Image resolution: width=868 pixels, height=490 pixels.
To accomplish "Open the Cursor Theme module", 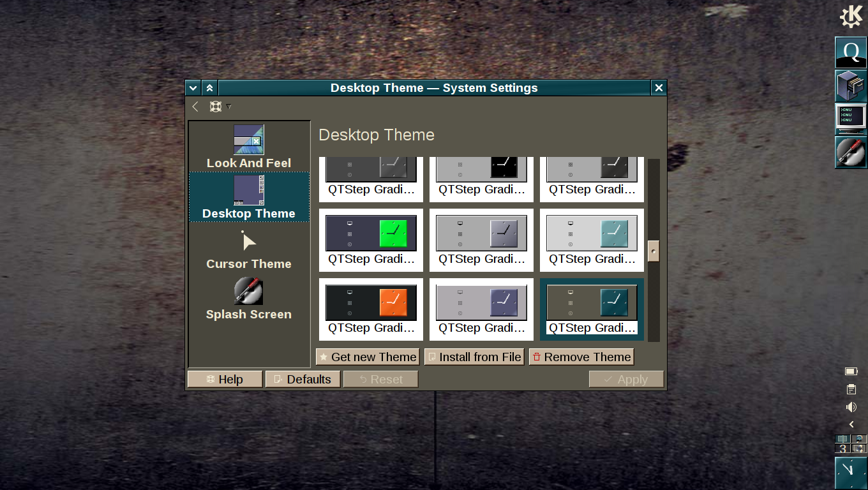I will (249, 248).
